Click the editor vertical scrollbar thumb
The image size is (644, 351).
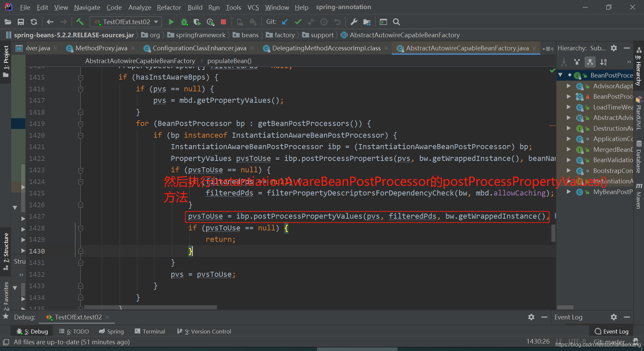553,233
